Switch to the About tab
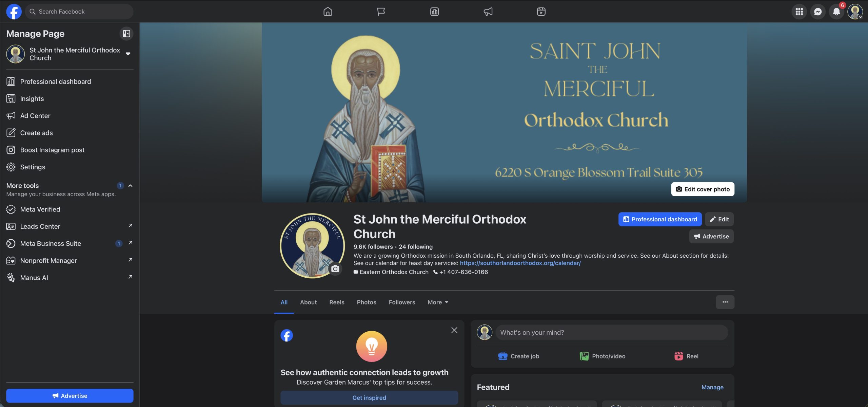The height and width of the screenshot is (407, 868). point(308,302)
